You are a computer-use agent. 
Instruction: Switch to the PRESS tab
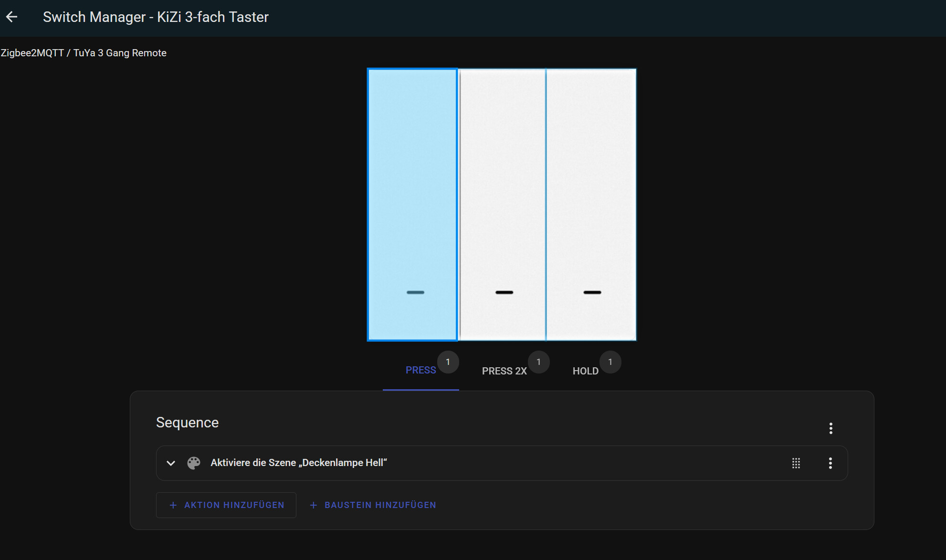click(420, 371)
